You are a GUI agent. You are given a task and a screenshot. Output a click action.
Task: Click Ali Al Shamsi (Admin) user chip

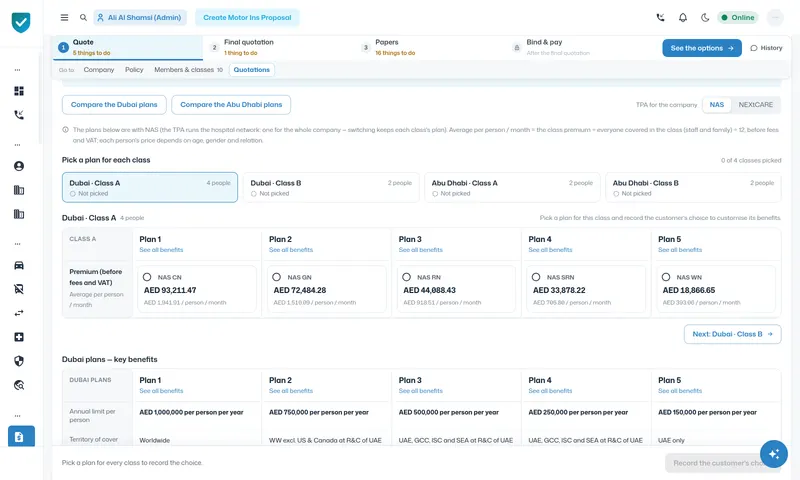click(140, 17)
